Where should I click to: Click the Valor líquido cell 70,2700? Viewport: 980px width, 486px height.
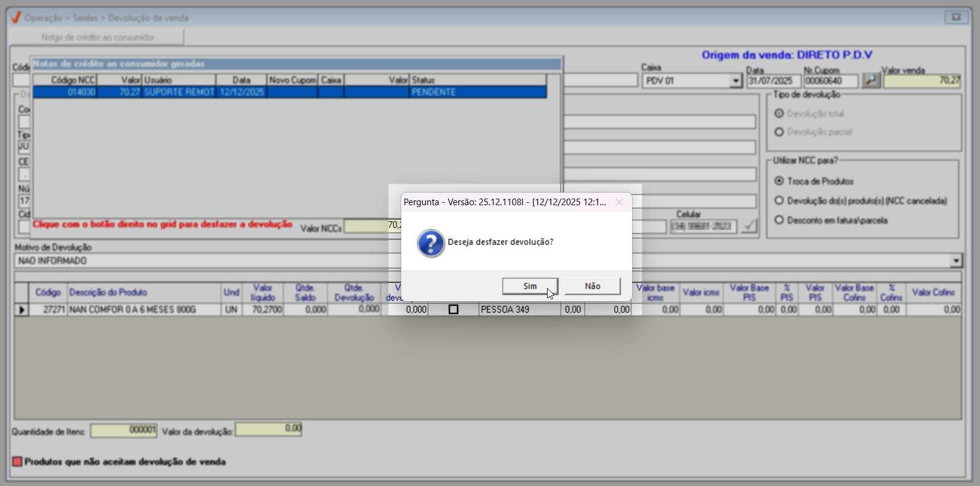[x=263, y=310]
